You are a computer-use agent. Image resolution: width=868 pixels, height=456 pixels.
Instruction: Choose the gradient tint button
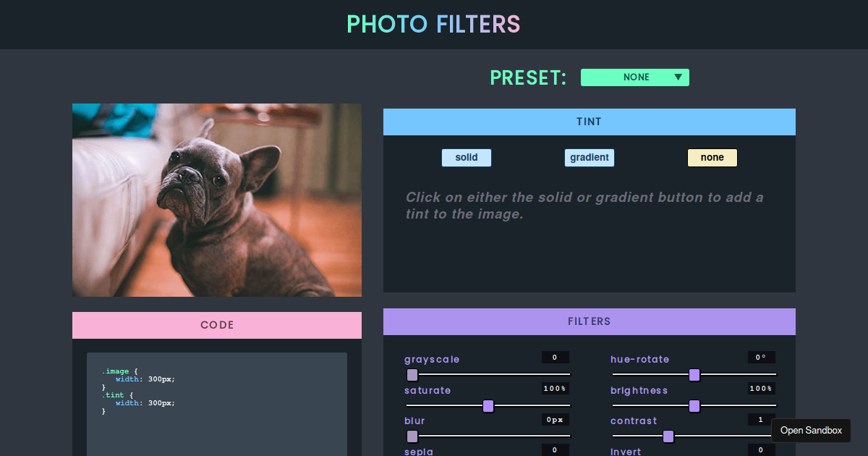590,158
